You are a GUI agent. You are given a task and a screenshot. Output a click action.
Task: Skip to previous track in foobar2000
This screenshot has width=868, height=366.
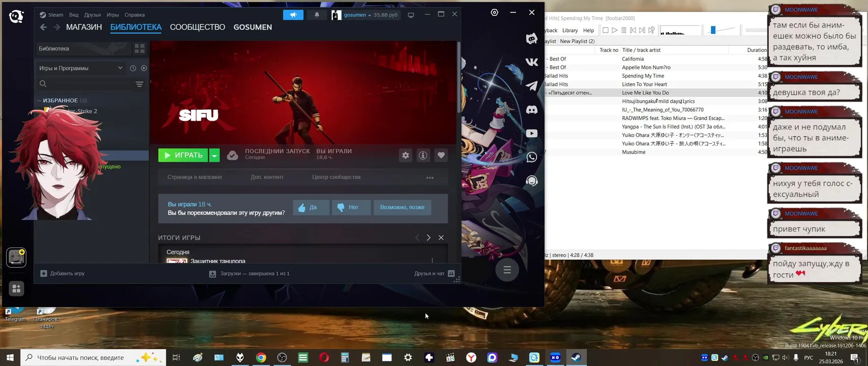pos(633,30)
